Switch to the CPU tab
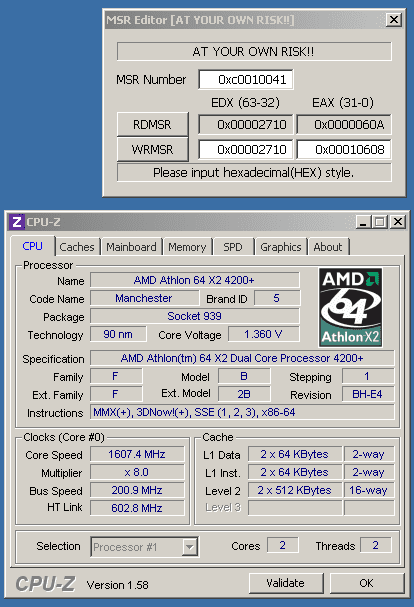The width and height of the screenshot is (414, 607). click(33, 246)
